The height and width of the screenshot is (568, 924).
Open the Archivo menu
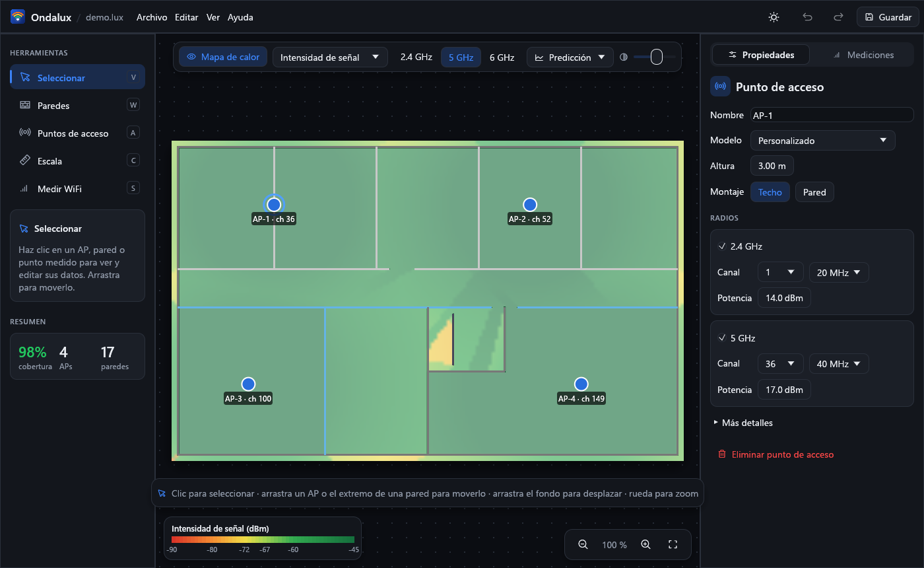click(x=152, y=18)
